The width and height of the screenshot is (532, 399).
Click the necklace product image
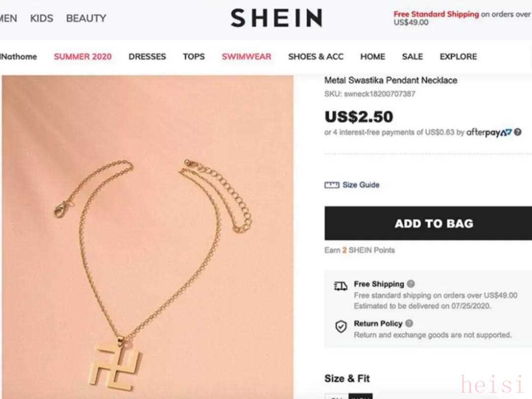click(x=148, y=237)
